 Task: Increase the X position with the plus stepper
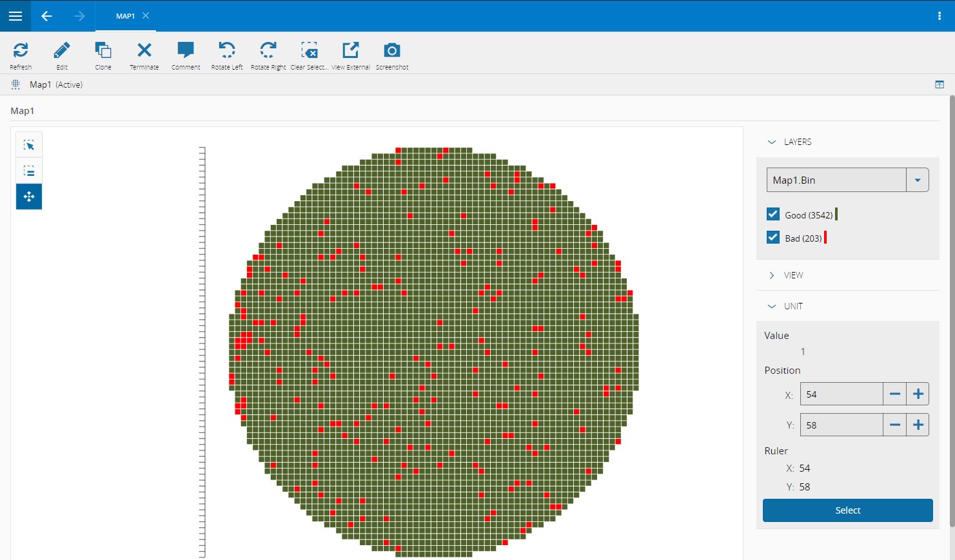pos(918,394)
